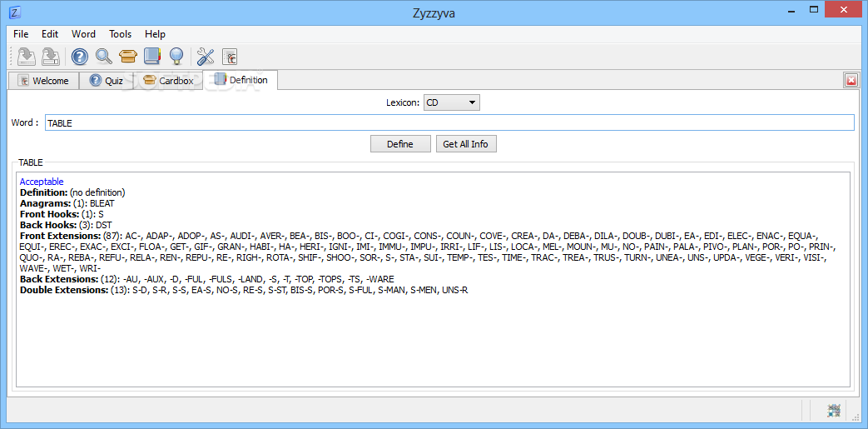Click the Get All Info button
868x429 pixels.
point(465,144)
